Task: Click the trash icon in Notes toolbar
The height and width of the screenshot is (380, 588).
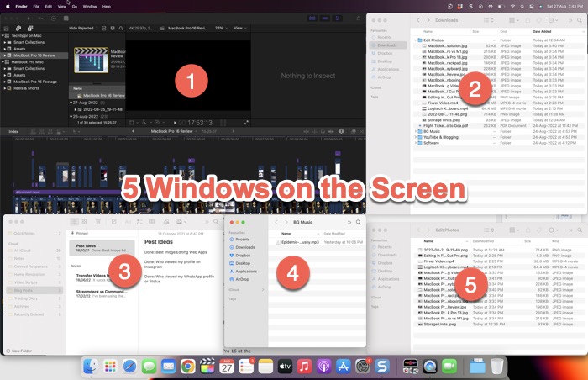Action: click(98, 222)
